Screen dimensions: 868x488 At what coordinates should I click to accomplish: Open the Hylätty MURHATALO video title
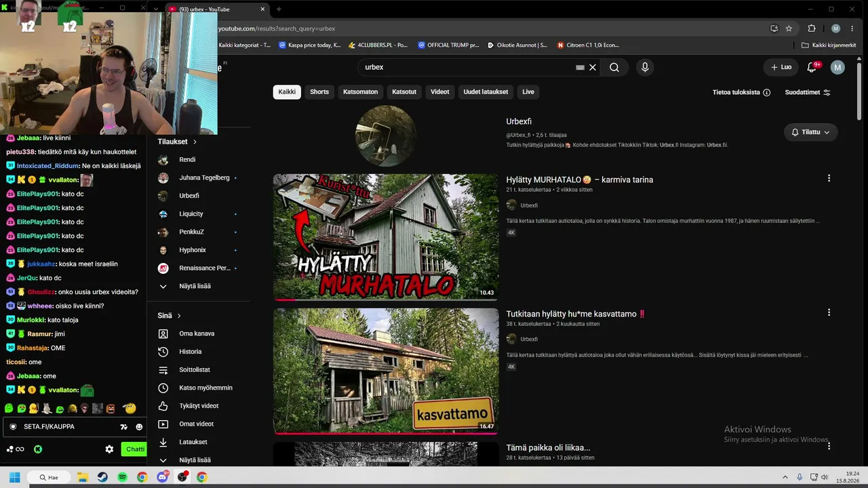(580, 180)
